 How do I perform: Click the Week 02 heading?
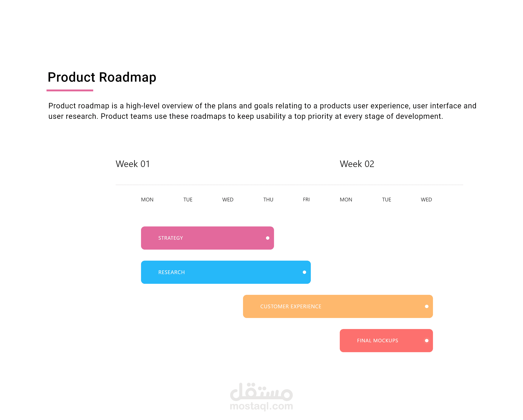tap(357, 164)
